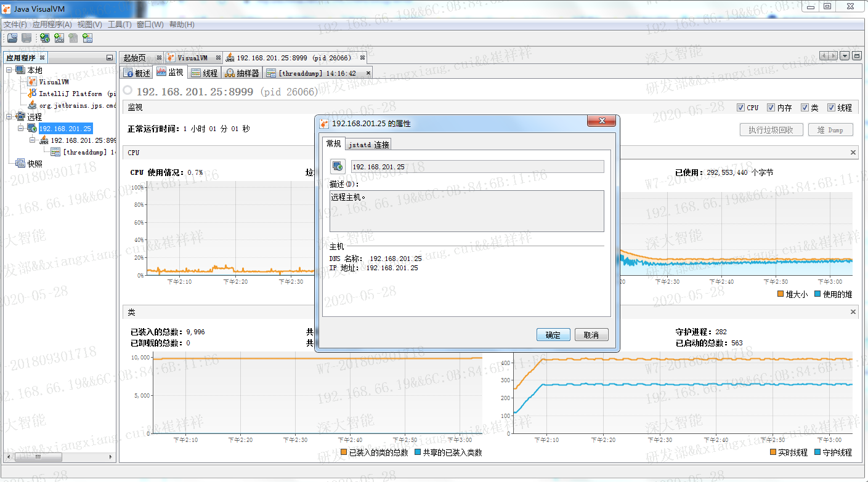Minimize the Applications panel with its icon
Image resolution: width=868 pixels, height=482 pixels.
(110, 58)
